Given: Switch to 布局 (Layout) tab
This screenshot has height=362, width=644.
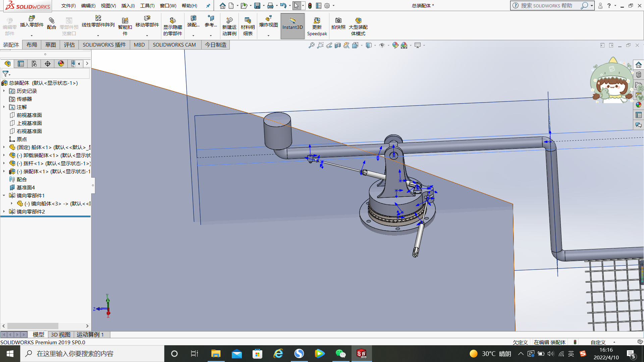Looking at the screenshot, I should click(32, 45).
